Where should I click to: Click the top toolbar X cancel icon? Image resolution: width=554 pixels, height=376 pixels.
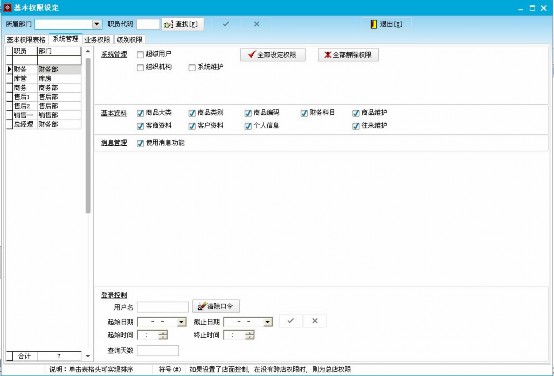point(257,24)
